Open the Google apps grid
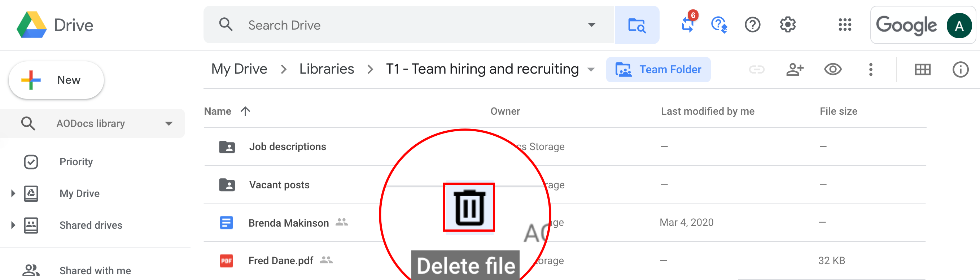The image size is (980, 280). coord(845,25)
